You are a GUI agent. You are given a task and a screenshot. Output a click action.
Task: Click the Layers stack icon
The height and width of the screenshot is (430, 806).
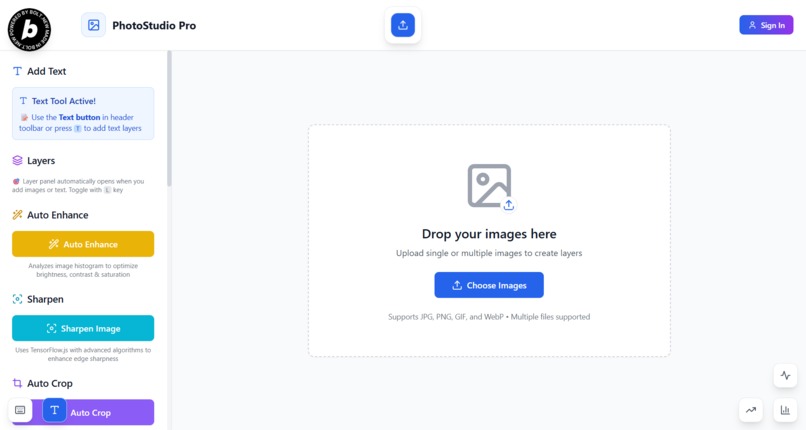point(17,161)
